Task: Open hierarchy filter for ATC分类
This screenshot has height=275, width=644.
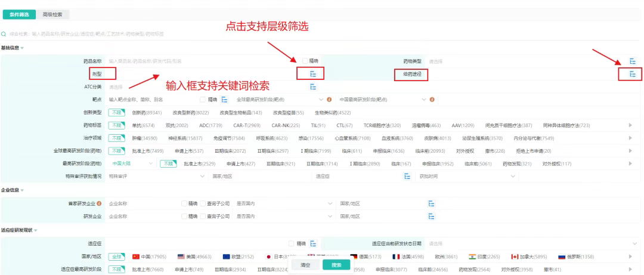Action: [x=312, y=86]
